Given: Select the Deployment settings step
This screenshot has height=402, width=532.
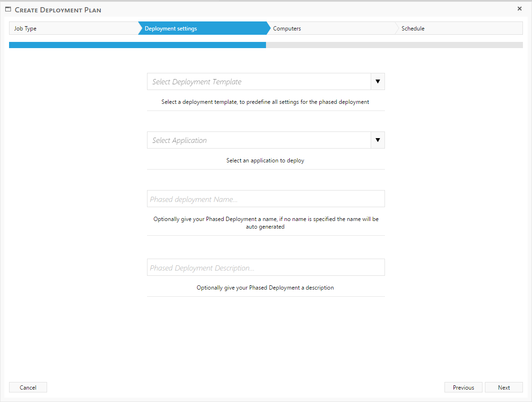Looking at the screenshot, I should click(x=202, y=29).
